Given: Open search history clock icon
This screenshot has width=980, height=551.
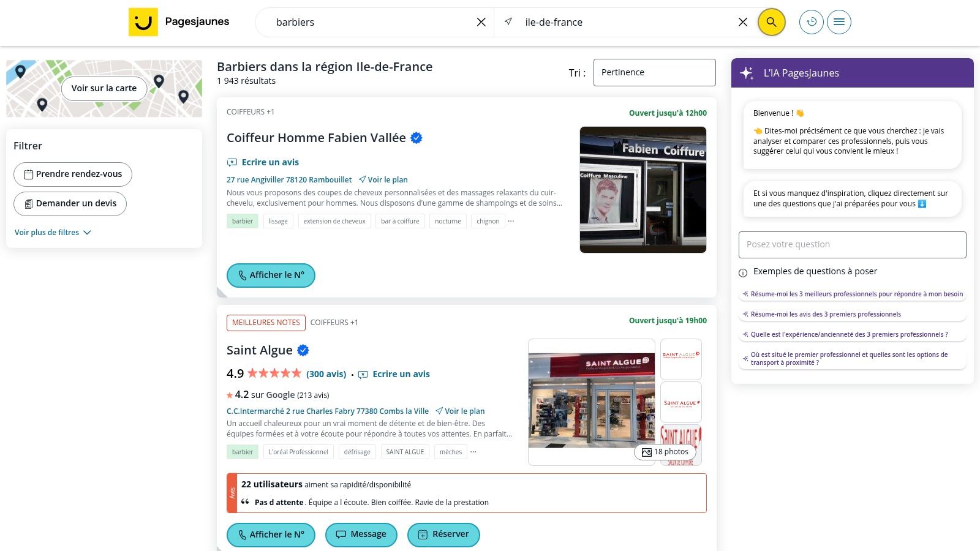Looking at the screenshot, I should point(812,22).
